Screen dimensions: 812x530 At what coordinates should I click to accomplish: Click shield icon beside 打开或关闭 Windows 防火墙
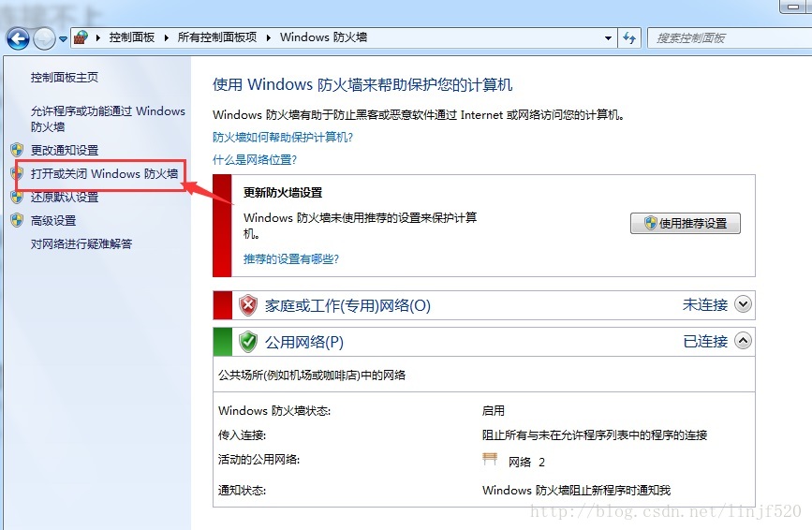(x=17, y=173)
